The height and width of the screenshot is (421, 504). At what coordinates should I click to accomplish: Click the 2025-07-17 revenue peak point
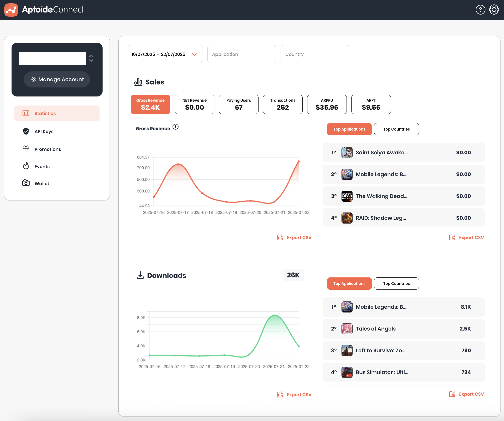(178, 164)
